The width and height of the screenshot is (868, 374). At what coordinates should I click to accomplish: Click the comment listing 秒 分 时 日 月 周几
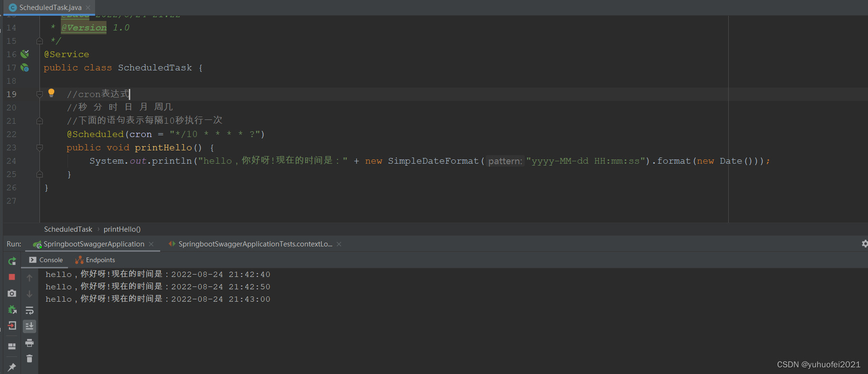tap(120, 108)
